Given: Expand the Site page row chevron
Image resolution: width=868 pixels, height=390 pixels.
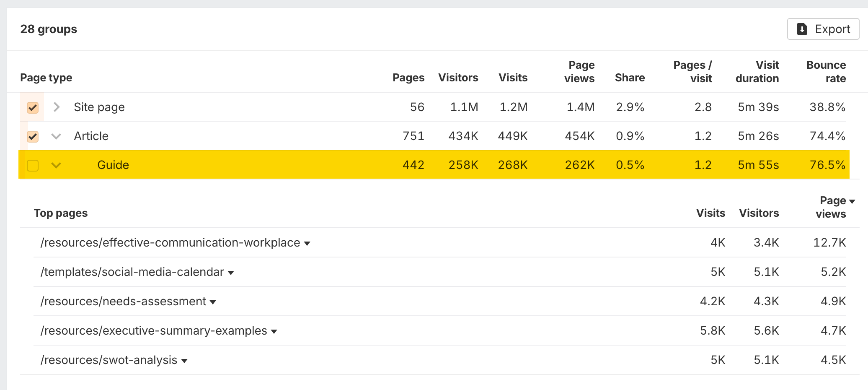Looking at the screenshot, I should pos(57,107).
